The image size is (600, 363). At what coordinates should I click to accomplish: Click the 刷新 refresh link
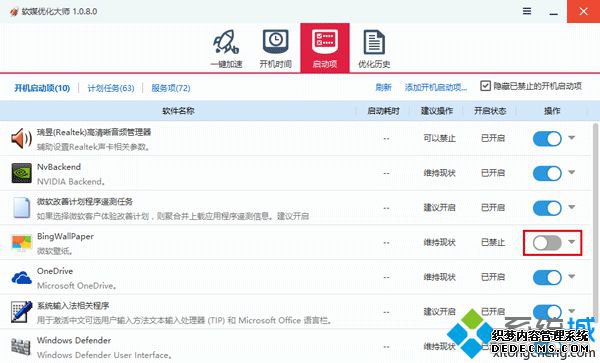(x=383, y=88)
